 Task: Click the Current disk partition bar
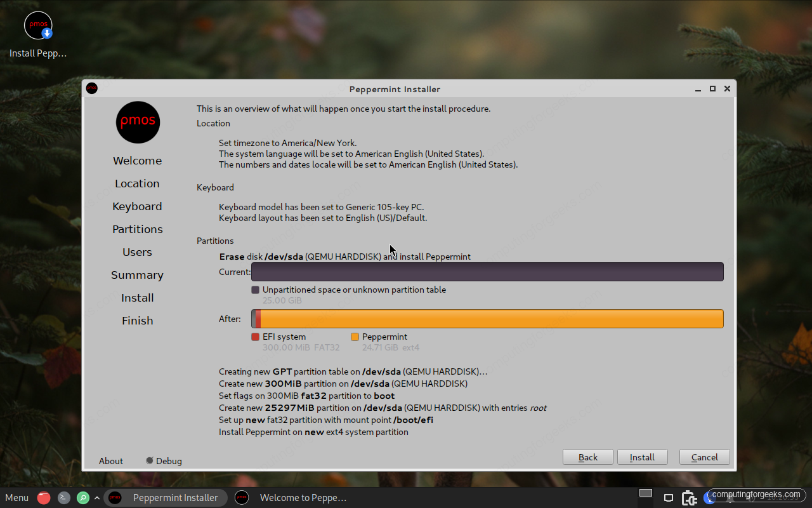click(487, 272)
